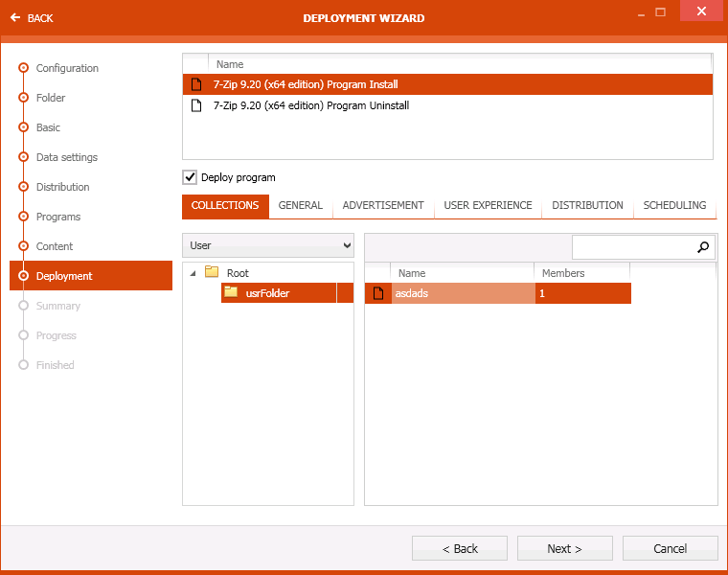The width and height of the screenshot is (728, 575).
Task: Click the file icon next to Program Install
Action: point(196,84)
